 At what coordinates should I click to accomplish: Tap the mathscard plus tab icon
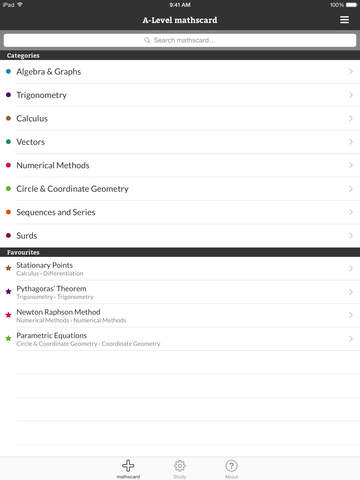[x=128, y=465]
